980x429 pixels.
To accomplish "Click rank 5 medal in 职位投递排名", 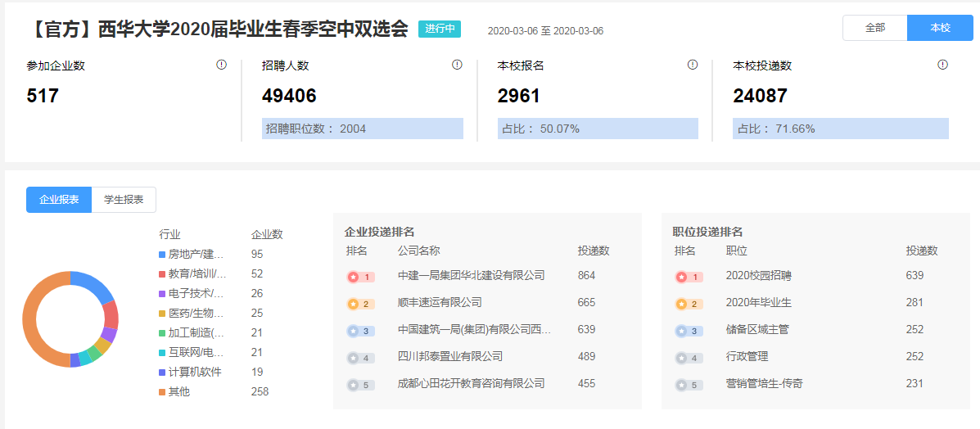I will point(689,385).
